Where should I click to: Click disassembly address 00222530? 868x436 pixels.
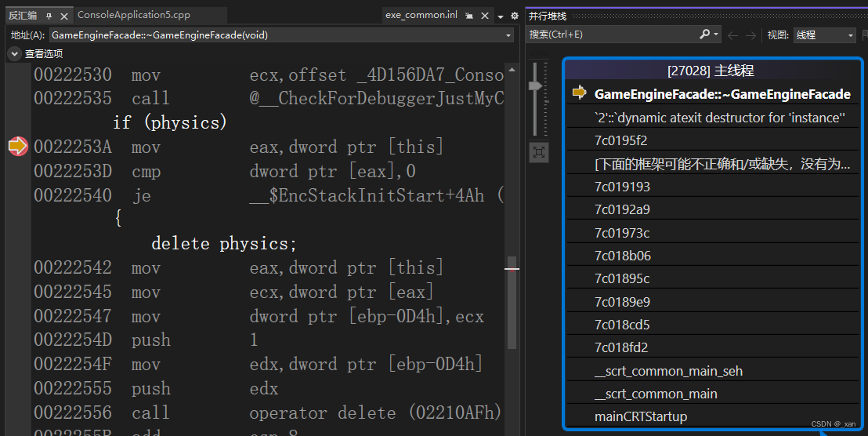[73, 74]
